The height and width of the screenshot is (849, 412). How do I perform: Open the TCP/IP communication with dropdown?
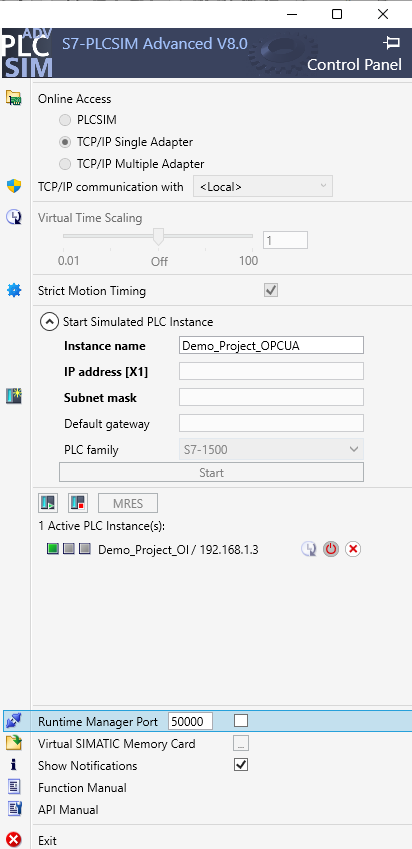(263, 186)
